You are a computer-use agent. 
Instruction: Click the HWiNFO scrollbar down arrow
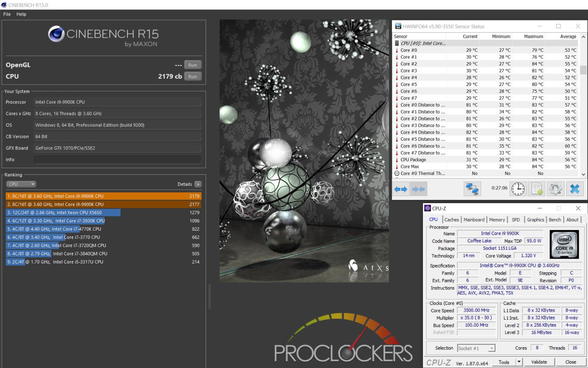tap(583, 174)
